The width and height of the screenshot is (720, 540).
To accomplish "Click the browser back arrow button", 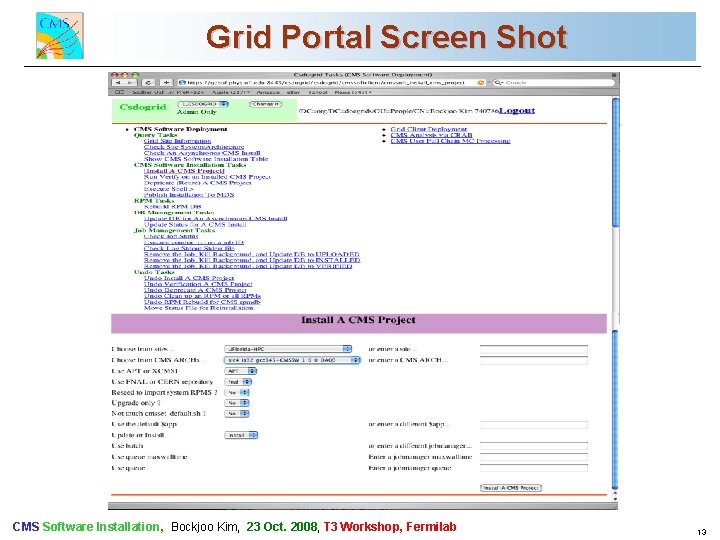I will 118,83.
